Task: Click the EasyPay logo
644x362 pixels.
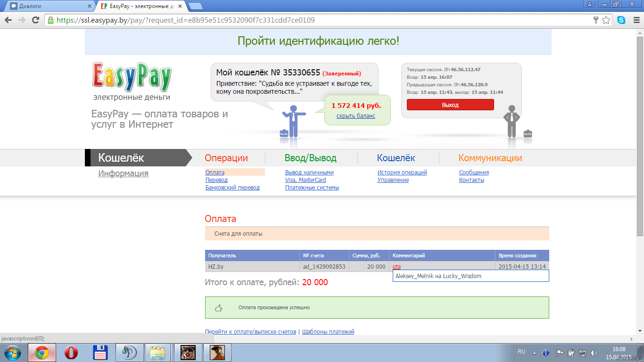Action: coord(132,77)
